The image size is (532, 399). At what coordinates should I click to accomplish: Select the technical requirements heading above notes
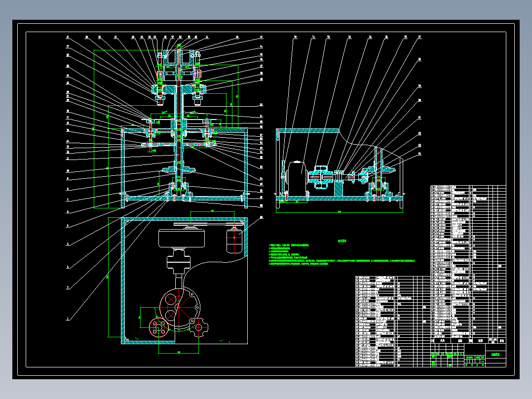(342, 241)
